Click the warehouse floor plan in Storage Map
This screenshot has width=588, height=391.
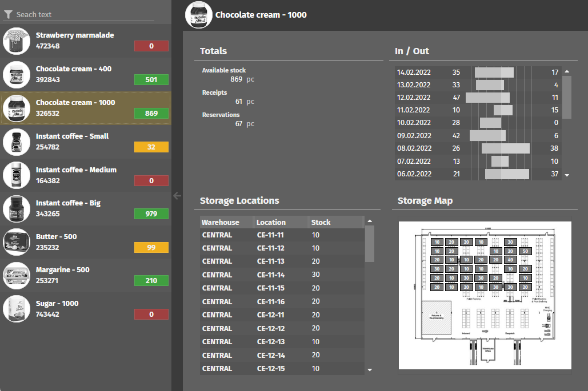484,296
